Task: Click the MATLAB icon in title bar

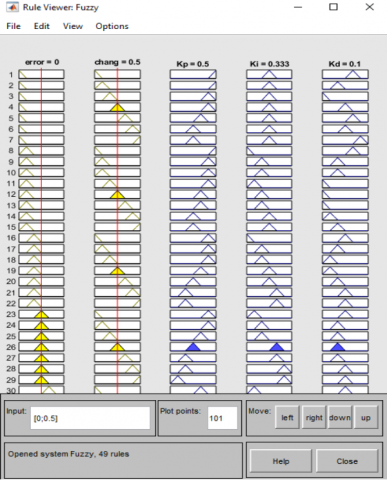Action: pyautogui.click(x=12, y=7)
